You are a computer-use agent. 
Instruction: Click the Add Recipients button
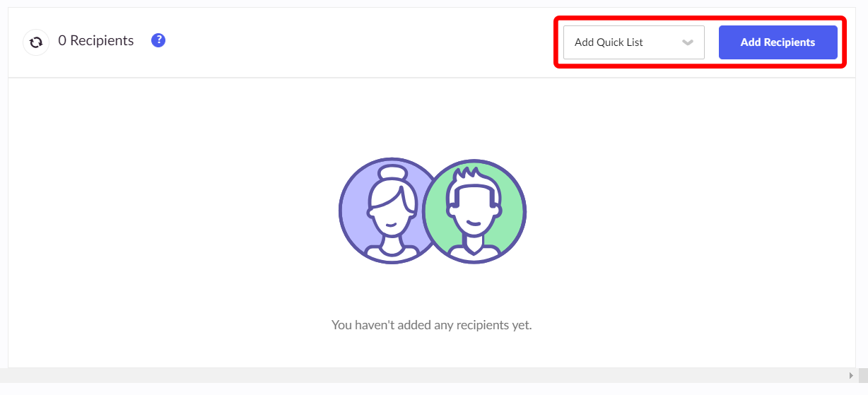(x=778, y=42)
